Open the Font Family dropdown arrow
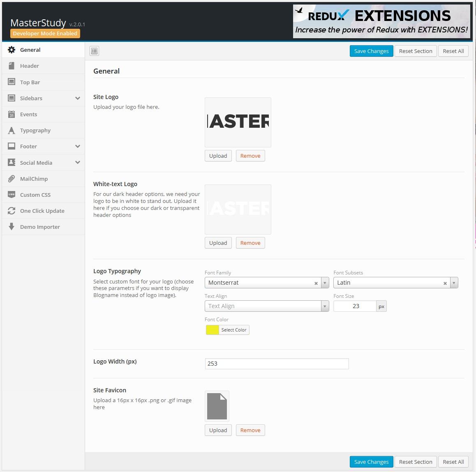The width and height of the screenshot is (476, 472). click(x=325, y=283)
